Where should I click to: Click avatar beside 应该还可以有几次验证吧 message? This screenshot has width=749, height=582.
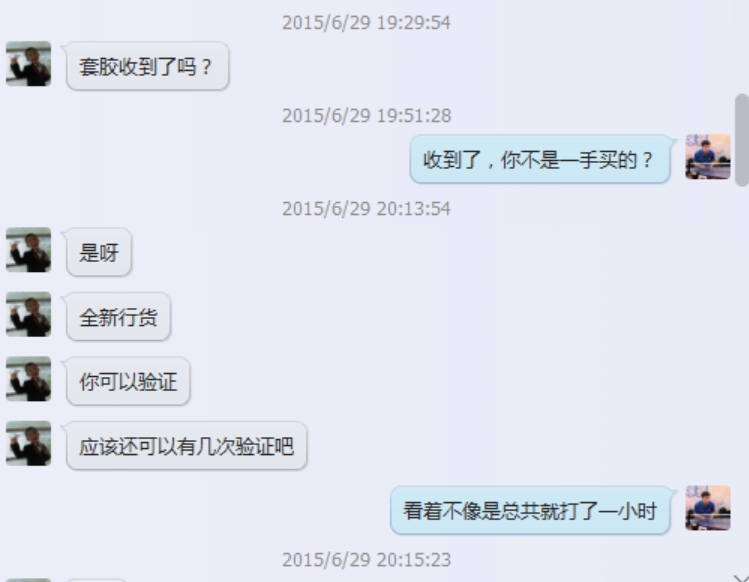[29, 443]
